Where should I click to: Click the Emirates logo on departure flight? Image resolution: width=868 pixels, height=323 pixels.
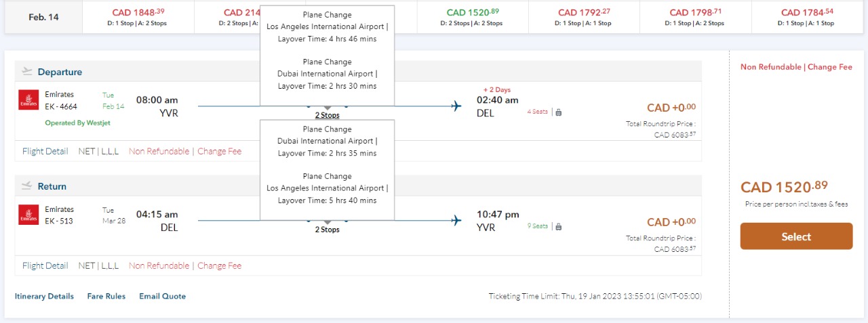(28, 100)
